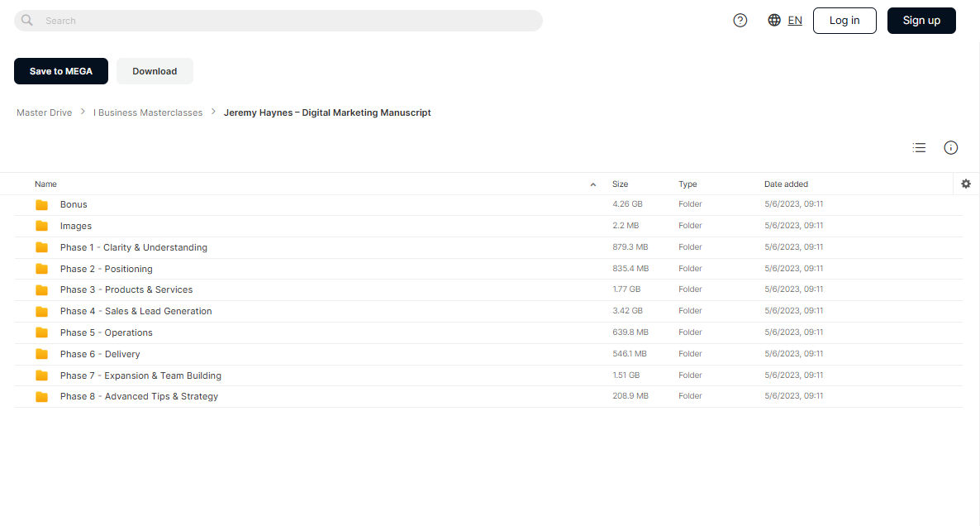Click the globe language icon
Viewport: 980px width, 526px height.
773,20
